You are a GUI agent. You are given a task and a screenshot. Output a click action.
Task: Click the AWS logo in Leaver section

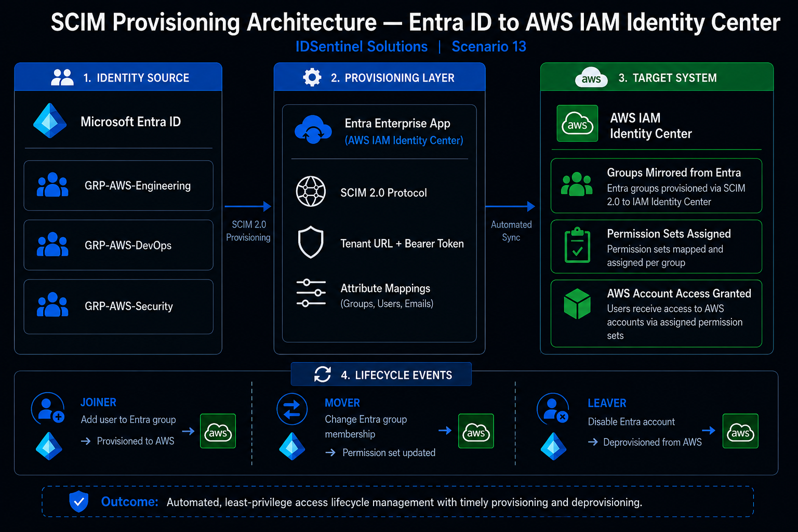point(740,431)
